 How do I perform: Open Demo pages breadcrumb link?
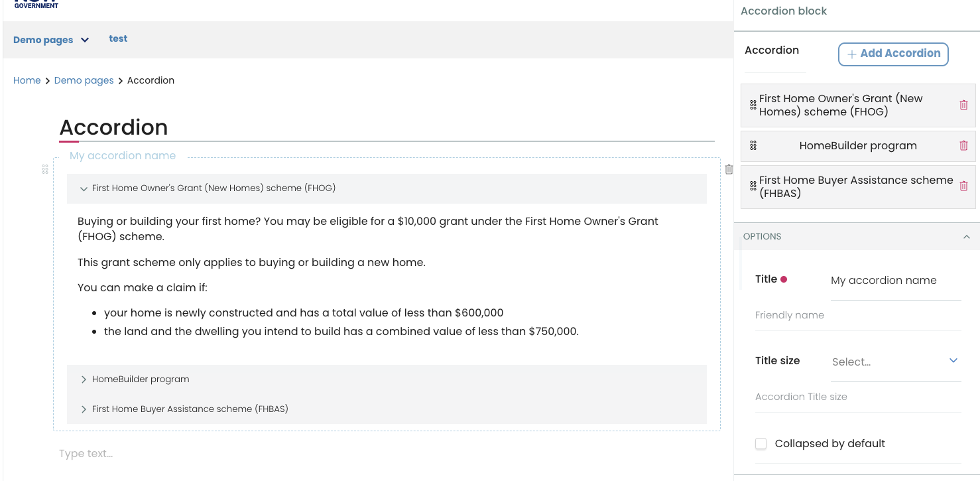coord(84,80)
